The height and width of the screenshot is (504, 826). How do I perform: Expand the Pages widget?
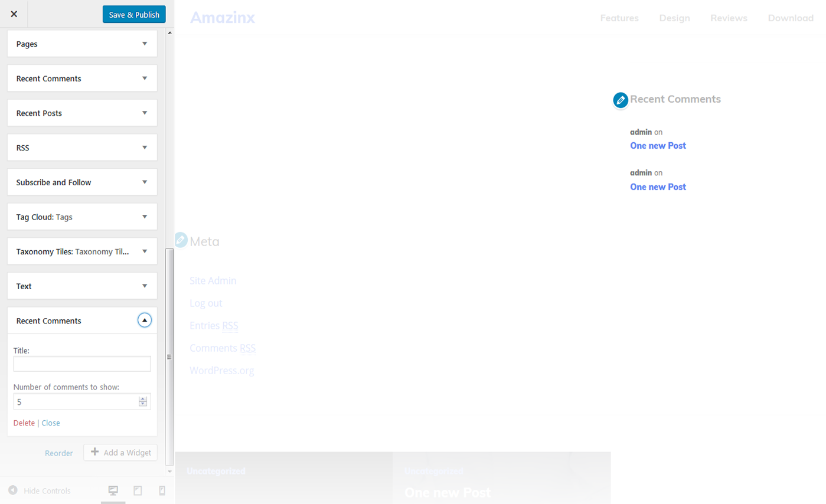tap(145, 44)
